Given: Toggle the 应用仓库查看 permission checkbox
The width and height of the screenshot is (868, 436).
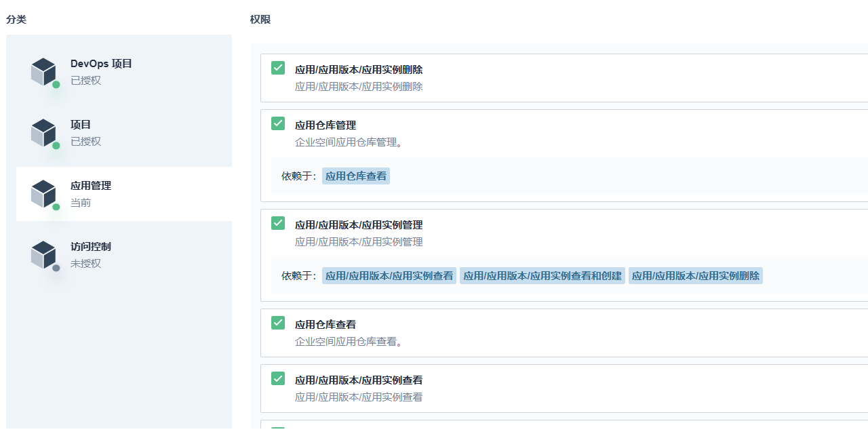Looking at the screenshot, I should 278,323.
